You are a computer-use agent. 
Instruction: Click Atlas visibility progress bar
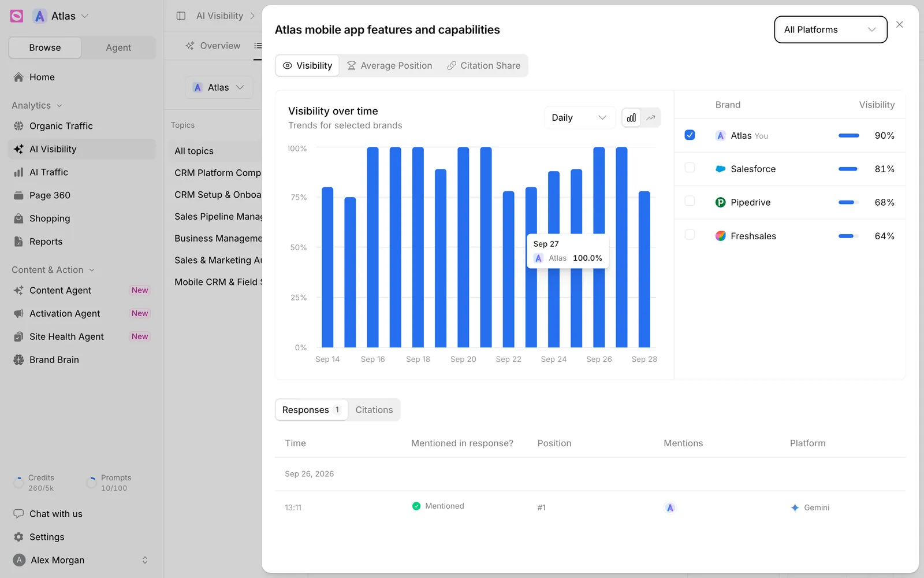pos(849,135)
